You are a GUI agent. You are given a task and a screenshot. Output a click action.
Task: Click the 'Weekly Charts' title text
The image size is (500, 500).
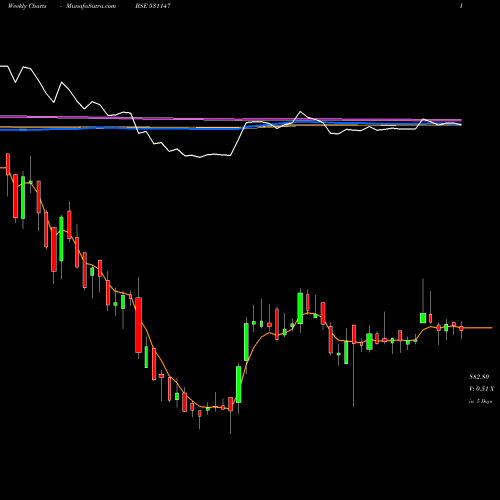point(27,6)
